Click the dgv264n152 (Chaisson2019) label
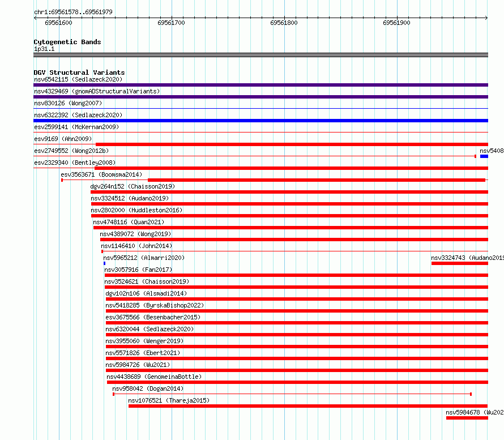Image resolution: width=504 pixels, height=440 pixels. click(x=133, y=186)
